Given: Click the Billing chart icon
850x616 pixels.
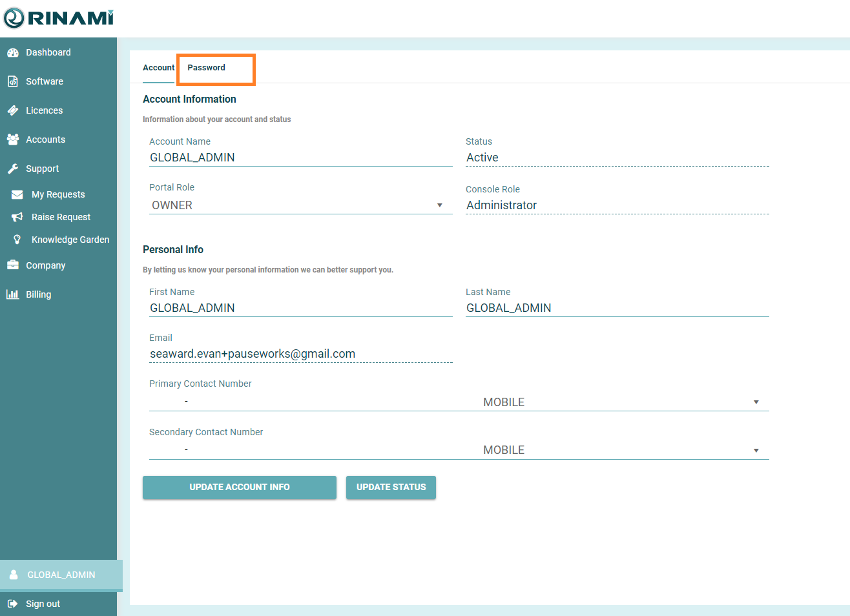Looking at the screenshot, I should (x=13, y=294).
